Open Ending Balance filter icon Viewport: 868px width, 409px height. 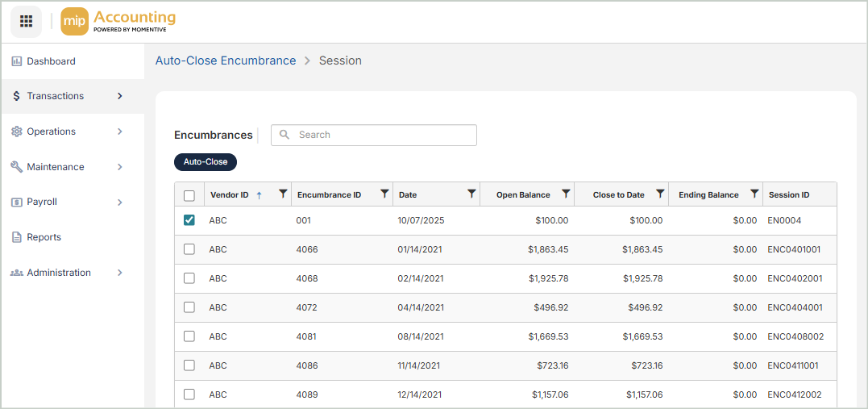(754, 194)
